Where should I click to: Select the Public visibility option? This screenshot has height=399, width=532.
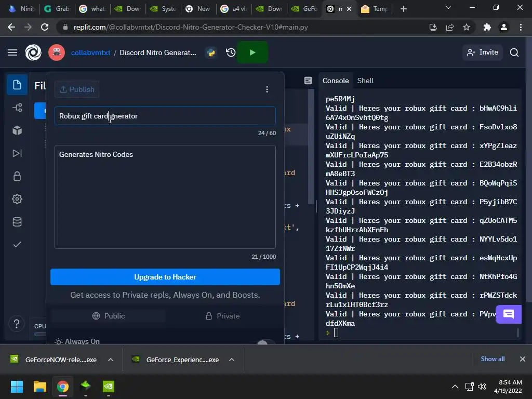coord(109,316)
